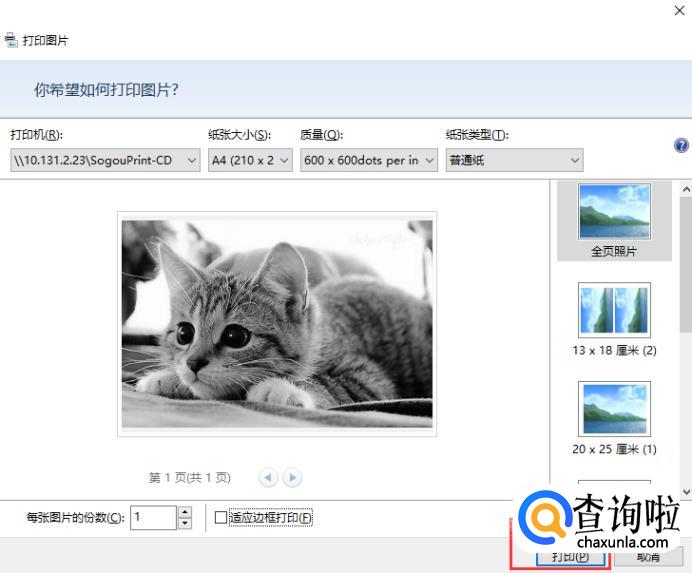Screen dimensions: 692x573
Task: Go to next page arrow
Action: [292, 477]
